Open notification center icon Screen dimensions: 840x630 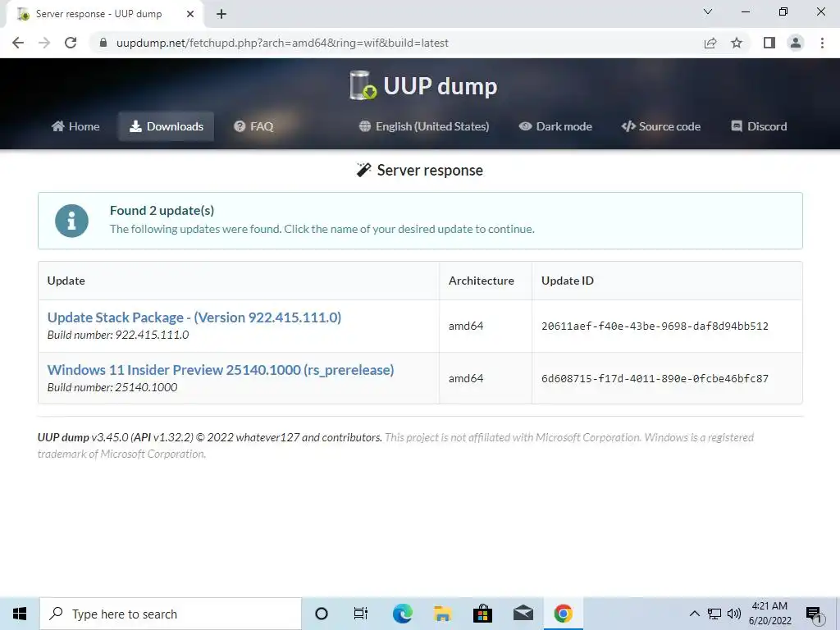(x=814, y=614)
